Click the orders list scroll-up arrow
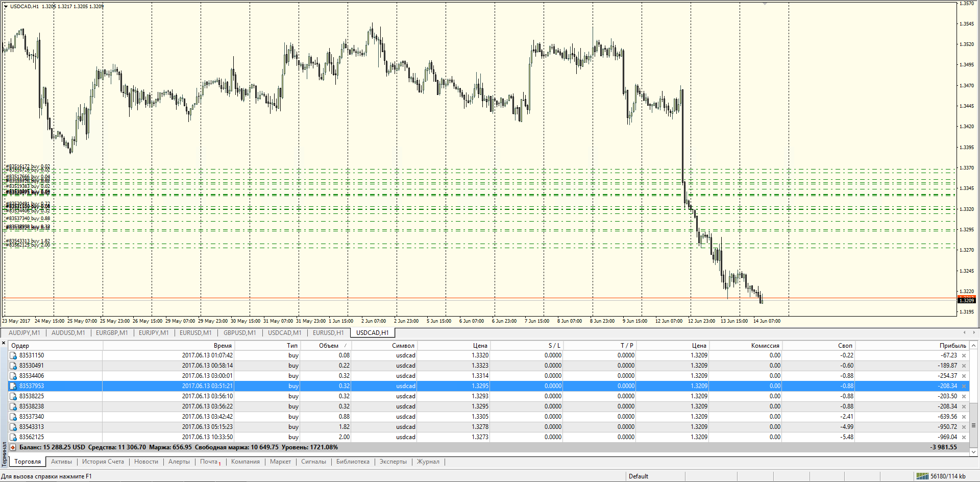980x482 pixels. pyautogui.click(x=974, y=346)
